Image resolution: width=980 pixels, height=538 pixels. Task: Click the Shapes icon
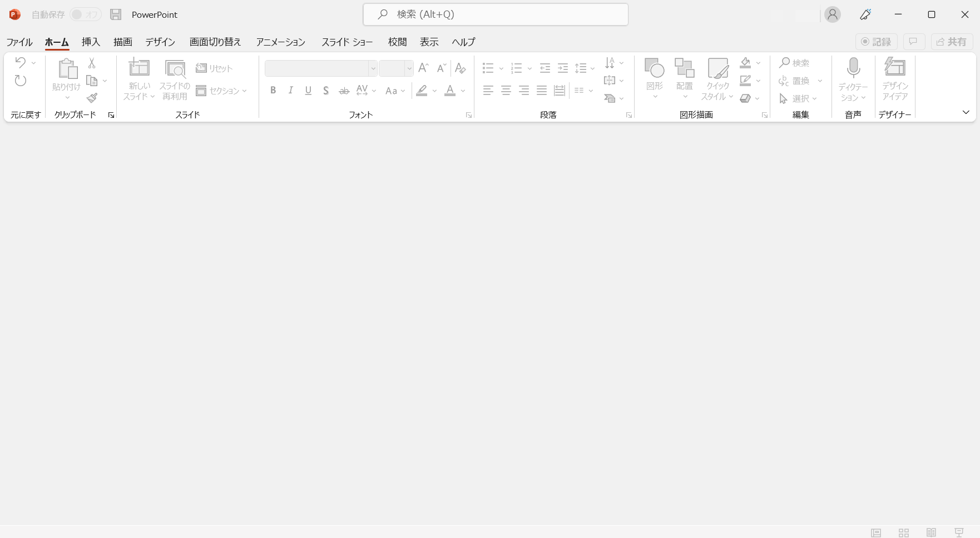(655, 68)
